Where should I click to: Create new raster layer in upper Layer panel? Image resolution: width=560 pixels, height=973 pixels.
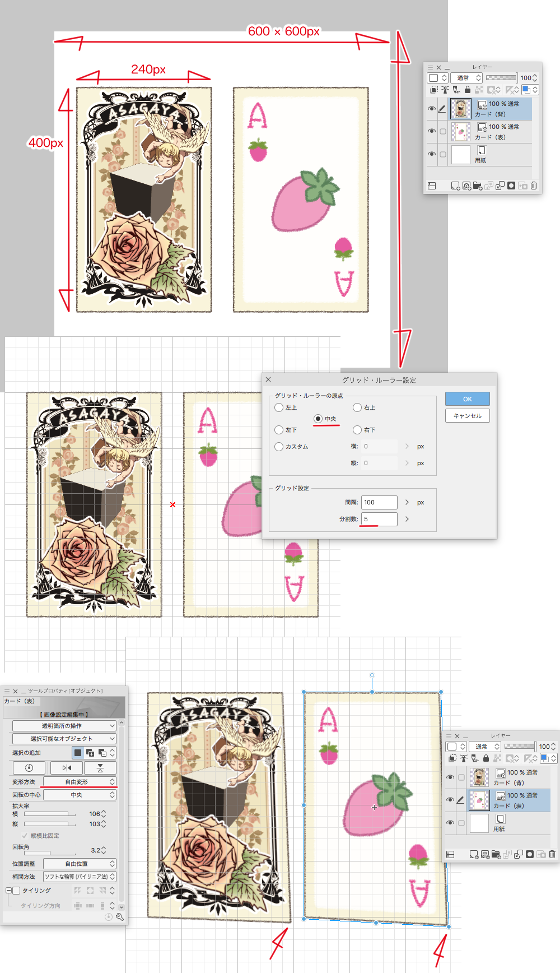click(x=455, y=186)
